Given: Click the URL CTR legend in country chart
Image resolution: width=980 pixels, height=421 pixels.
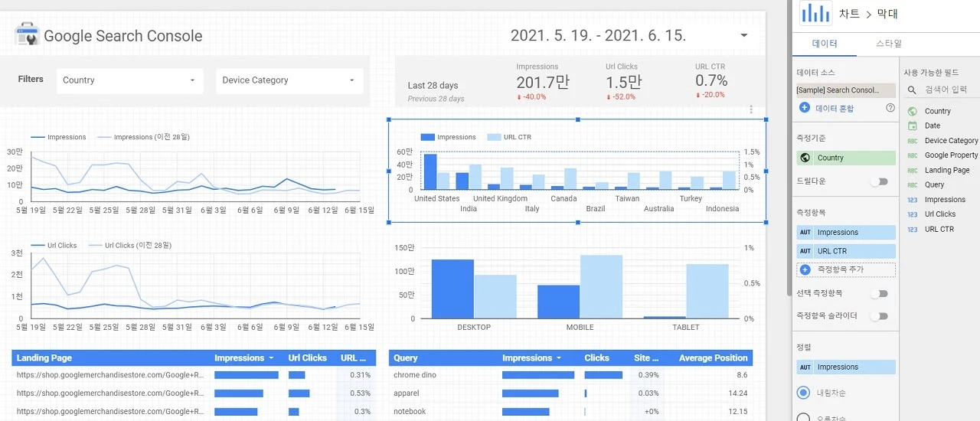Looking at the screenshot, I should [x=509, y=138].
